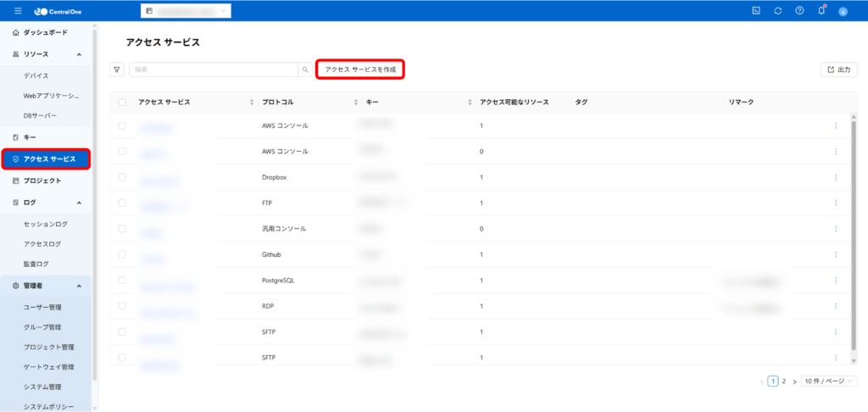This screenshot has width=868, height=412.
Task: Open the notifications bell icon
Action: pyautogui.click(x=821, y=10)
